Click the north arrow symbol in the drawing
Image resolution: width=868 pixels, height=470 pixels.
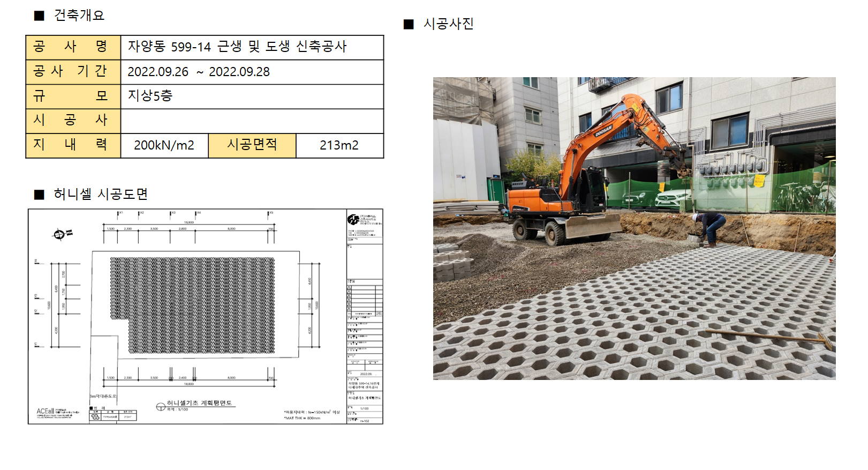tap(62, 234)
